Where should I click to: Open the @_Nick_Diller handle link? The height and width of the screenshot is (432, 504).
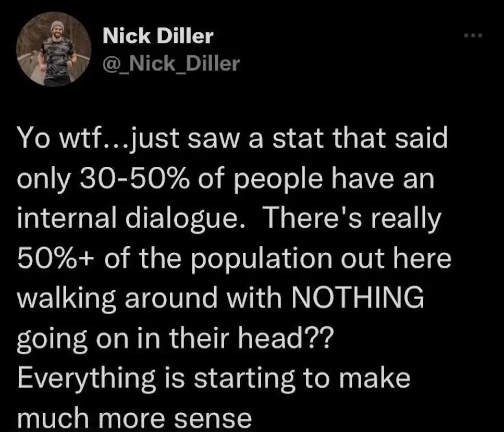point(171,64)
